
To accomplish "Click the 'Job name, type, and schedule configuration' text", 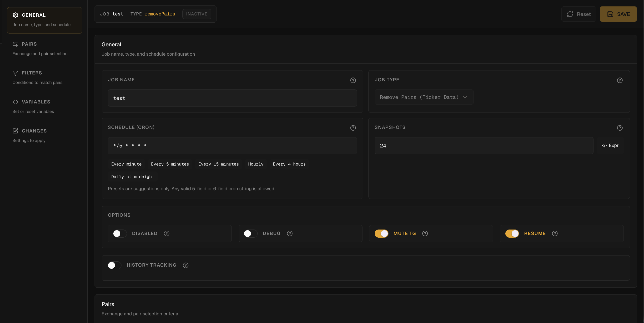I will point(148,54).
